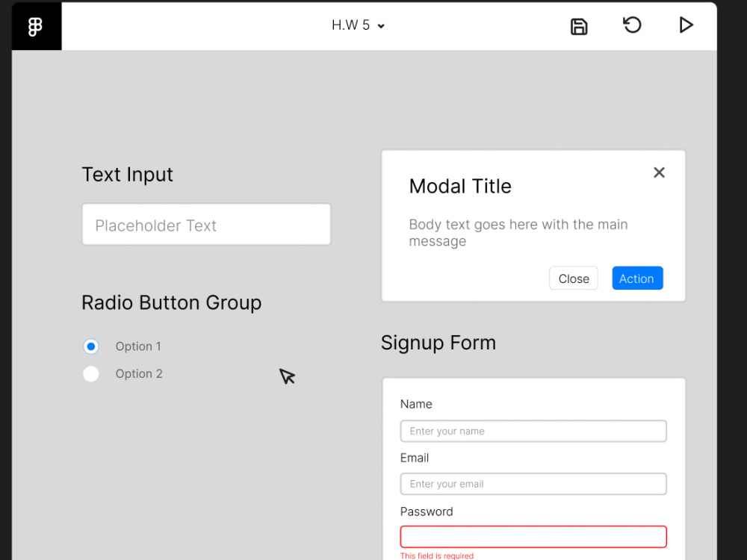Click the chevron next to H.W 5
Viewport: 747px width, 560px height.
pos(381,26)
